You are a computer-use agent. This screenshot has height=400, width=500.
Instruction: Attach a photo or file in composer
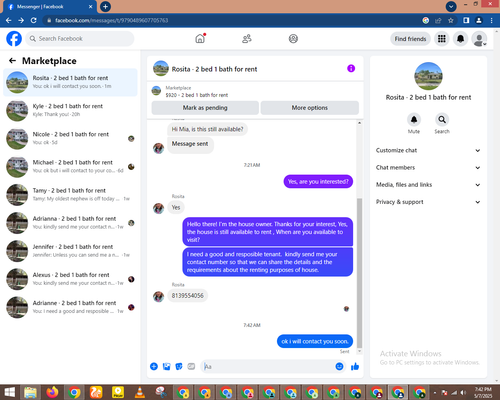coord(166,366)
